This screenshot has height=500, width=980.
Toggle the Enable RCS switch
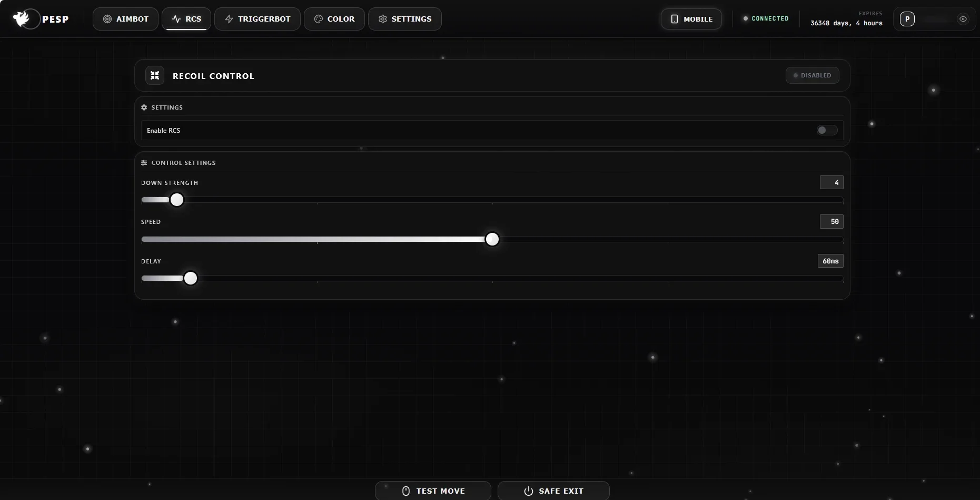[x=827, y=130]
